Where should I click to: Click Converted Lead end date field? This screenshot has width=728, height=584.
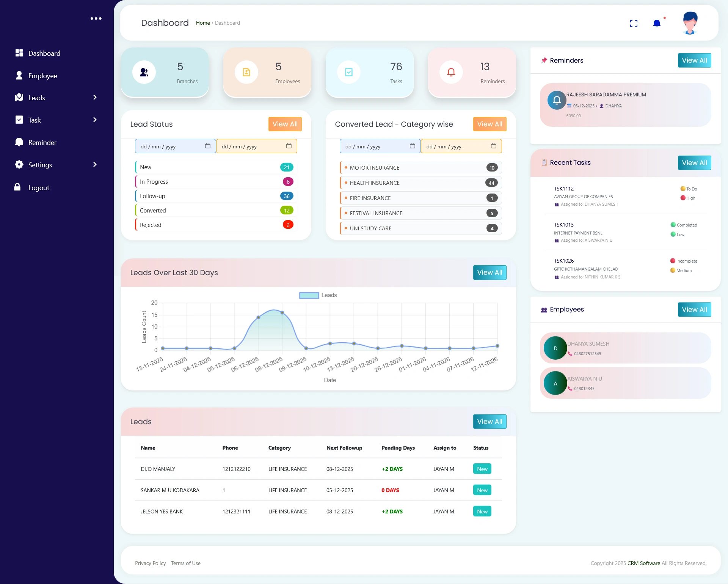[455, 146]
